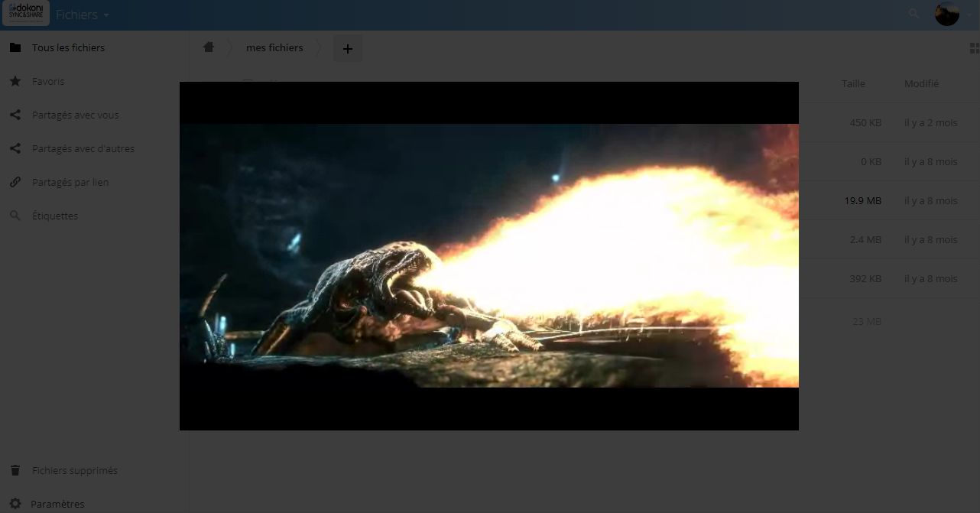The width and height of the screenshot is (980, 513).
Task: Open the Fichiers app menu dropdown
Action: (x=83, y=15)
